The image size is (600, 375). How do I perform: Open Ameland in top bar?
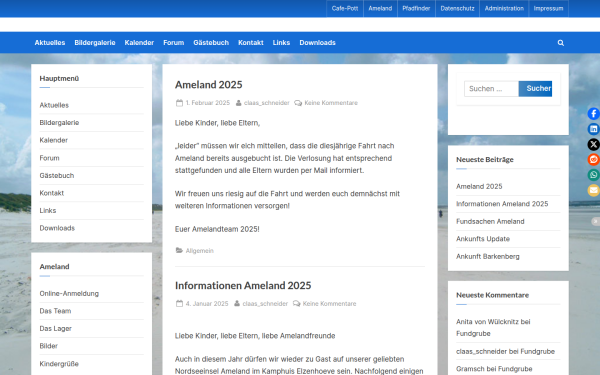coord(380,8)
